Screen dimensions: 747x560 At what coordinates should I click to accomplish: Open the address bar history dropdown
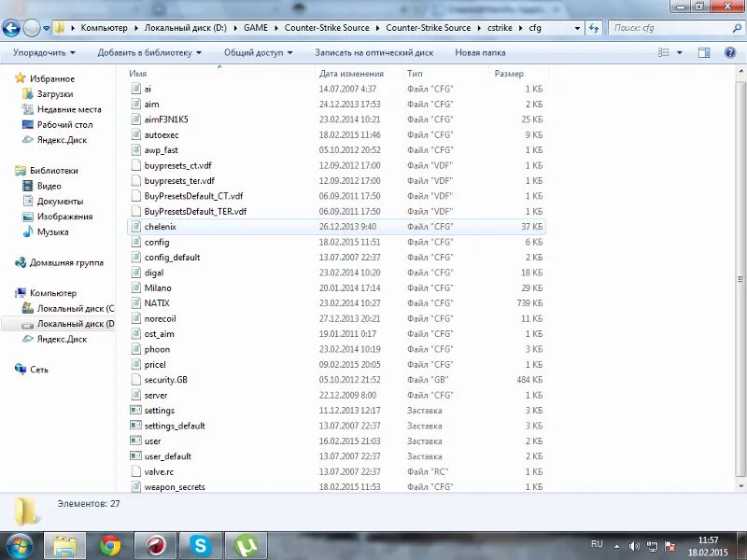click(x=577, y=28)
